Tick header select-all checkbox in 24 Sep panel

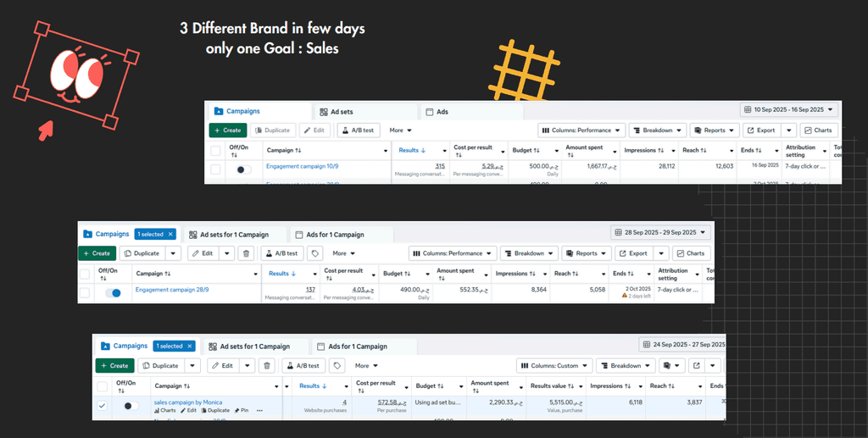click(103, 386)
